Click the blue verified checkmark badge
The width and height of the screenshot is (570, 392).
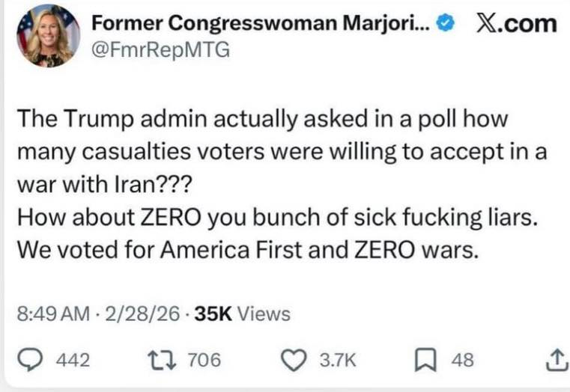pyautogui.click(x=445, y=25)
